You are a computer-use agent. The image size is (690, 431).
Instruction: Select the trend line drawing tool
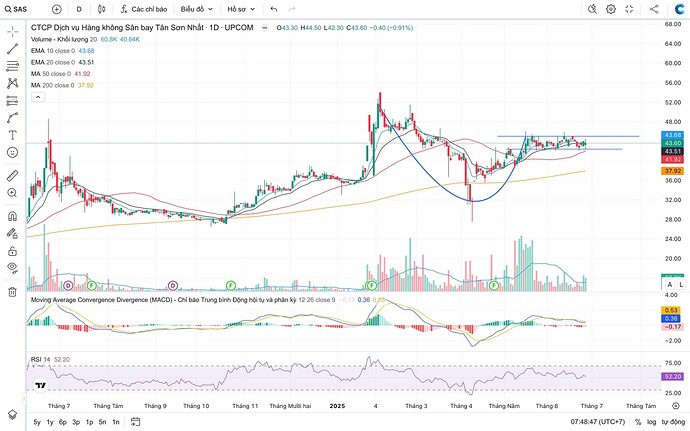click(x=12, y=49)
